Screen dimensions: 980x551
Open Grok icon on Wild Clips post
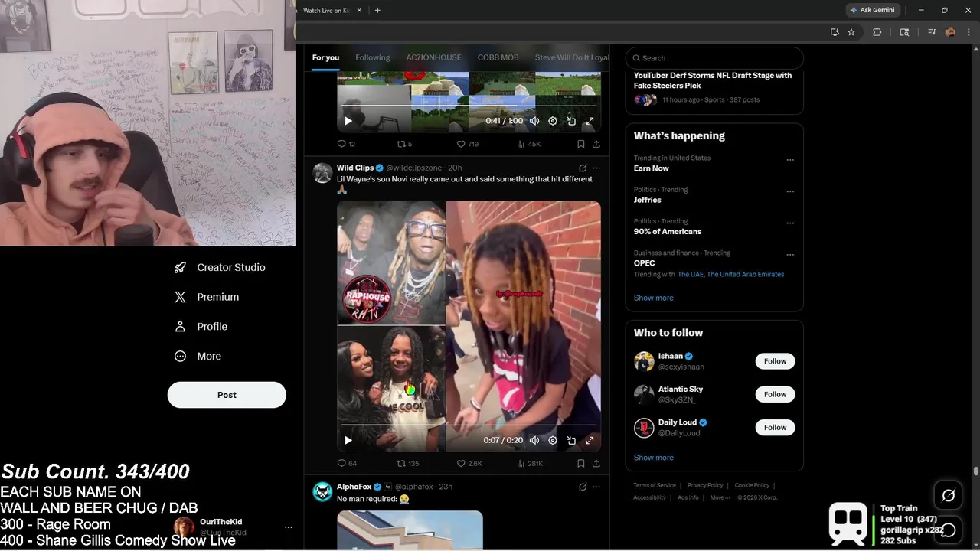[x=583, y=168]
